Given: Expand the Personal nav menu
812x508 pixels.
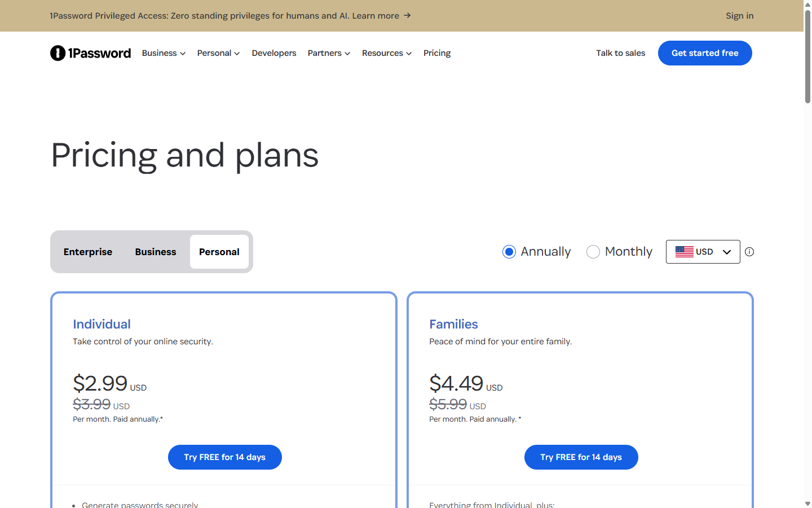Looking at the screenshot, I should coord(218,53).
